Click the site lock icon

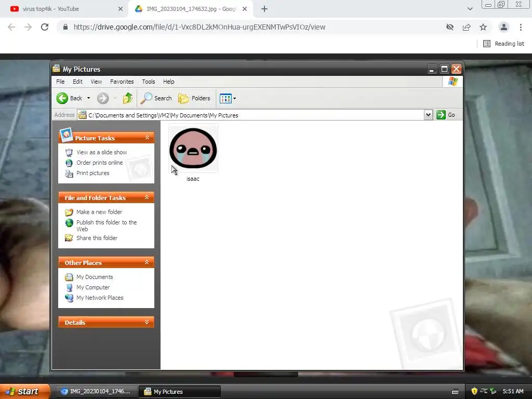[65, 27]
